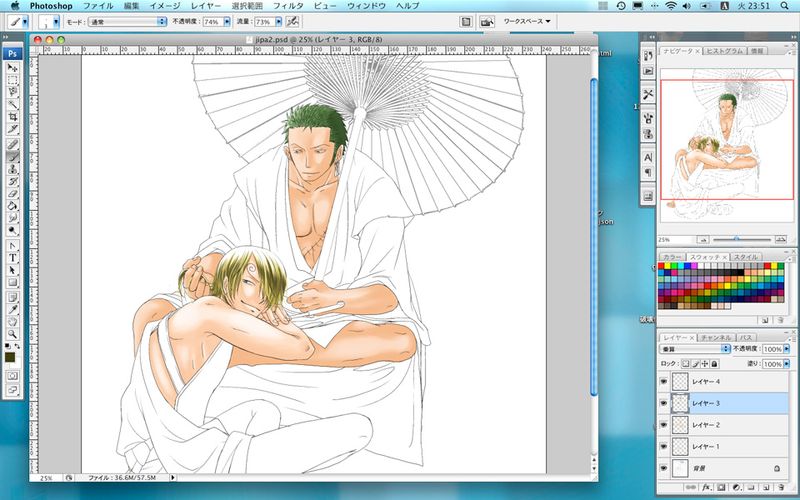The width and height of the screenshot is (800, 500).
Task: Select the Path Selection arrow tool
Action: [12, 270]
